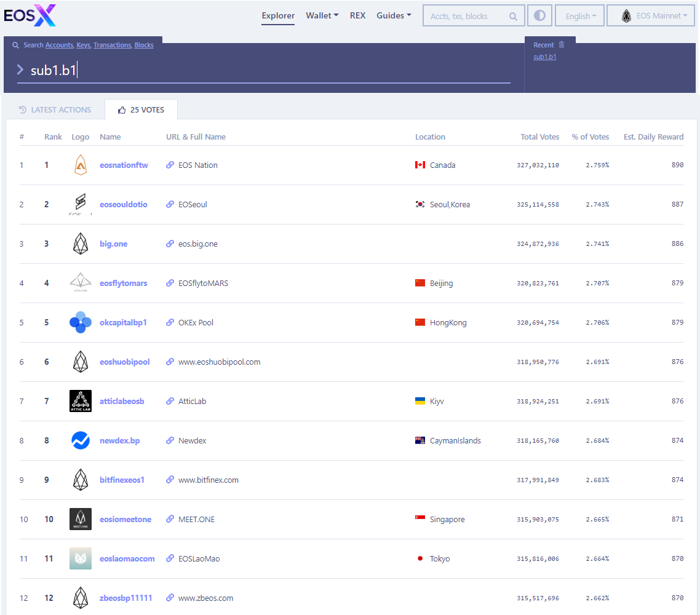Click the big.one logo icon
Image resolution: width=700 pixels, height=615 pixels.
click(x=81, y=244)
